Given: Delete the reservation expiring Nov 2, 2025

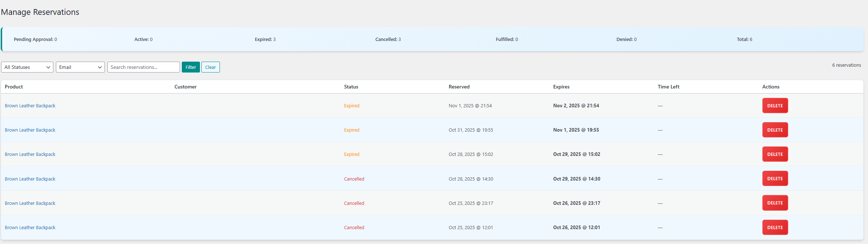Looking at the screenshot, I should point(775,106).
